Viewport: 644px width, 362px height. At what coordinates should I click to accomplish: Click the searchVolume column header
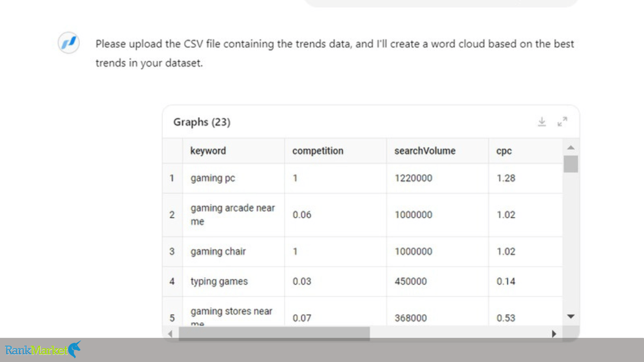click(x=438, y=151)
